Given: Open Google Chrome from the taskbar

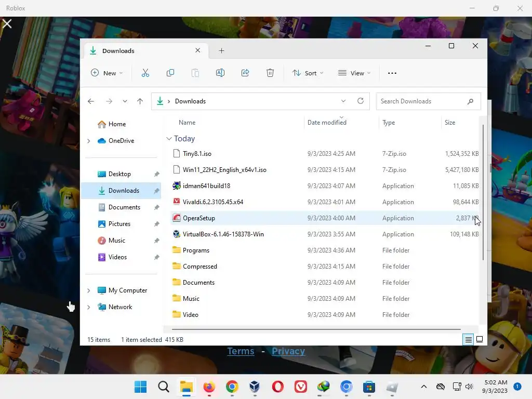Looking at the screenshot, I should (232, 387).
